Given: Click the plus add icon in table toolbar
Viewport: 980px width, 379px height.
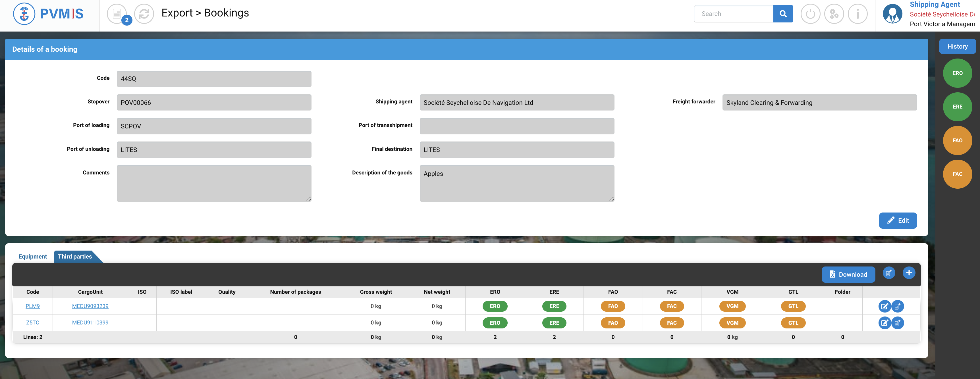Looking at the screenshot, I should tap(908, 272).
